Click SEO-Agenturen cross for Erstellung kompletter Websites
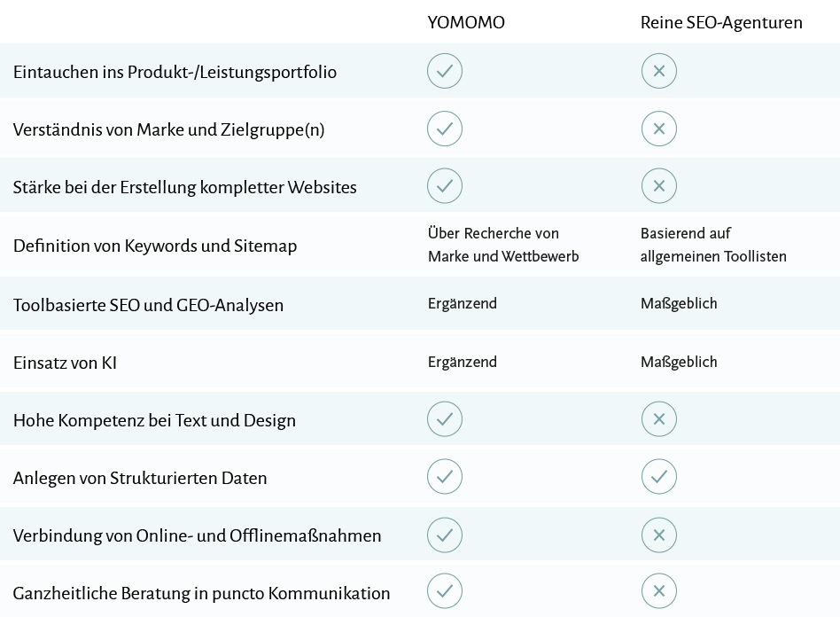 click(659, 186)
